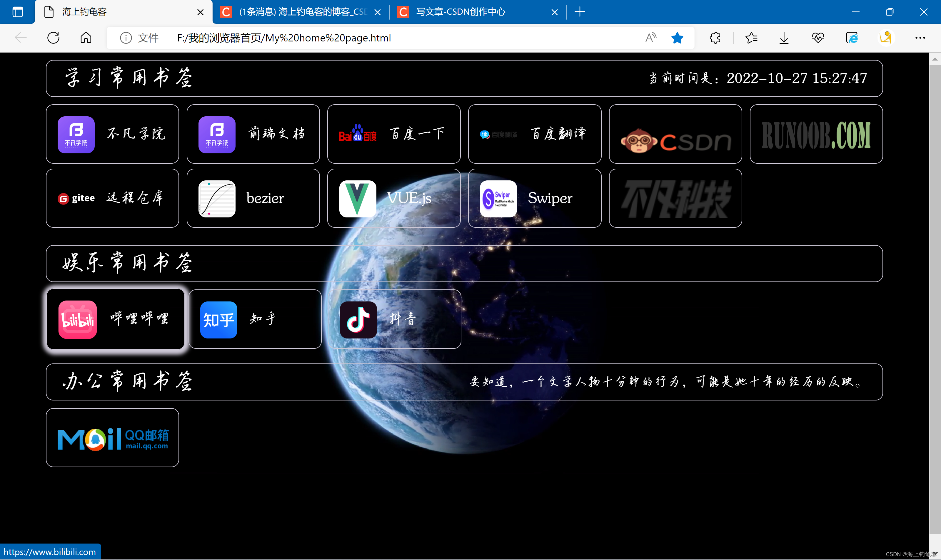
Task: Open the Downloads icon
Action: tap(784, 38)
